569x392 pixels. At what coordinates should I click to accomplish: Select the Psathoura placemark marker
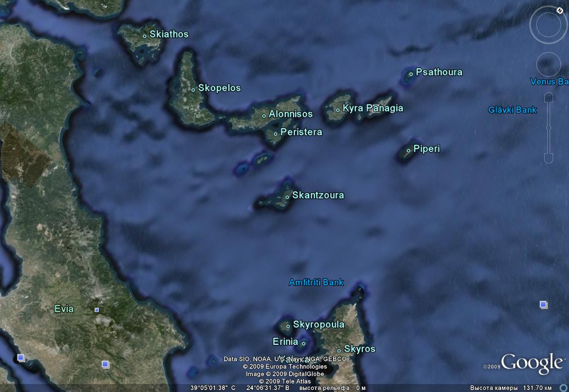pyautogui.click(x=411, y=74)
